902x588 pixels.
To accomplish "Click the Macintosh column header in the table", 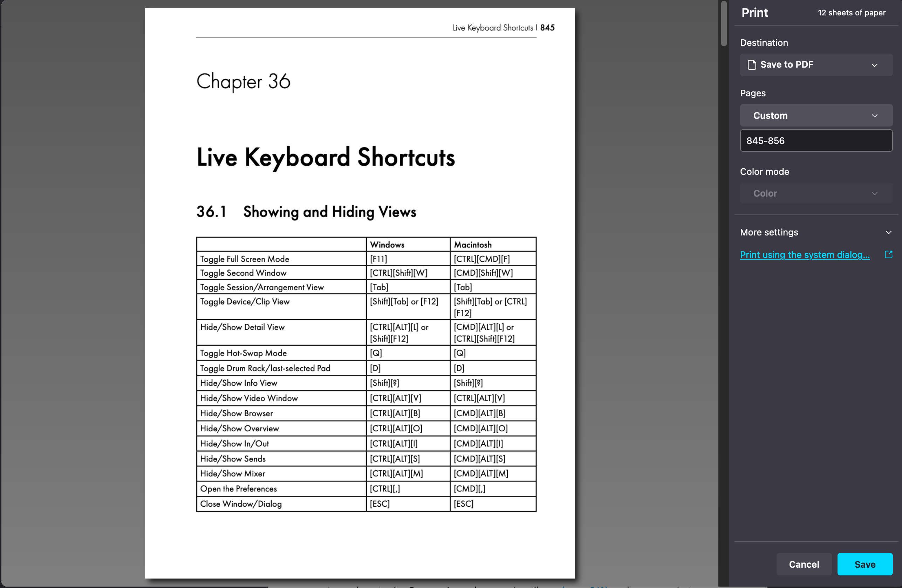I will coord(473,245).
